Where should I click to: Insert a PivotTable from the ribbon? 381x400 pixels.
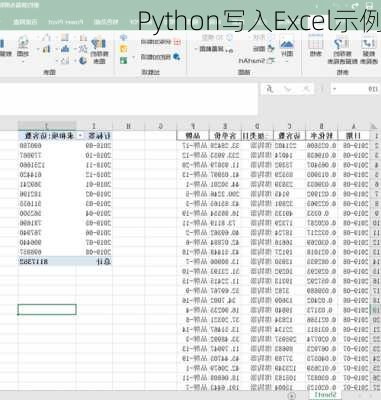[x=369, y=50]
